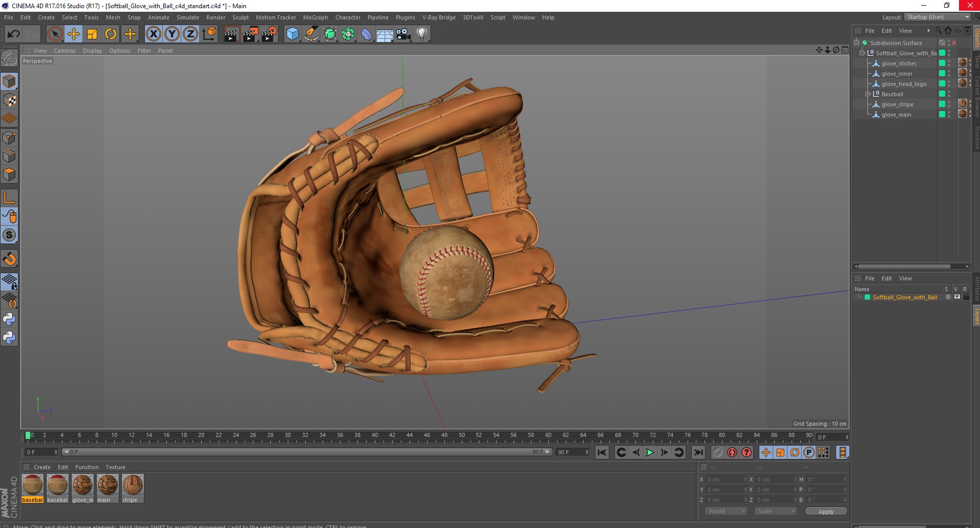The width and height of the screenshot is (980, 528).
Task: Collapse the Subdivision Surface object
Action: (856, 43)
